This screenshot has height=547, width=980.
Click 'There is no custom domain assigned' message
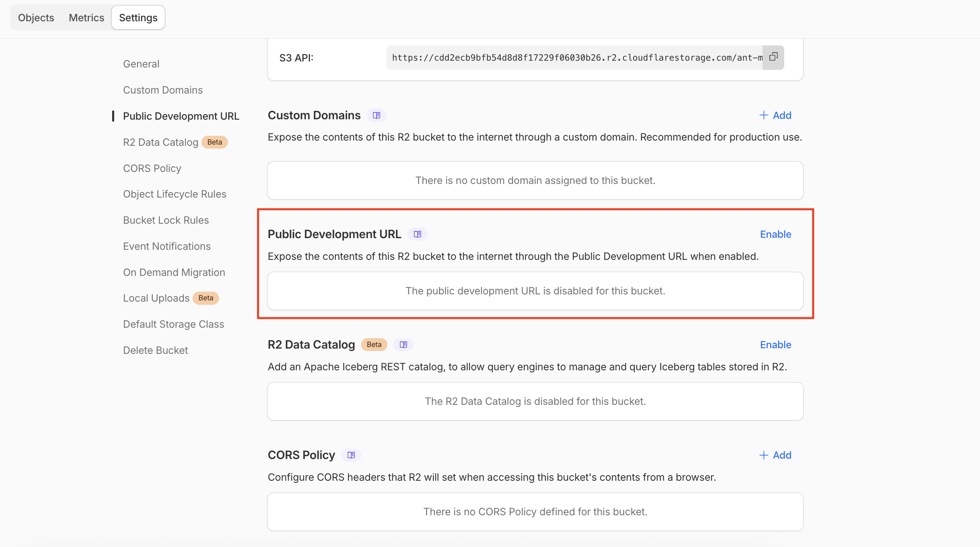click(535, 180)
